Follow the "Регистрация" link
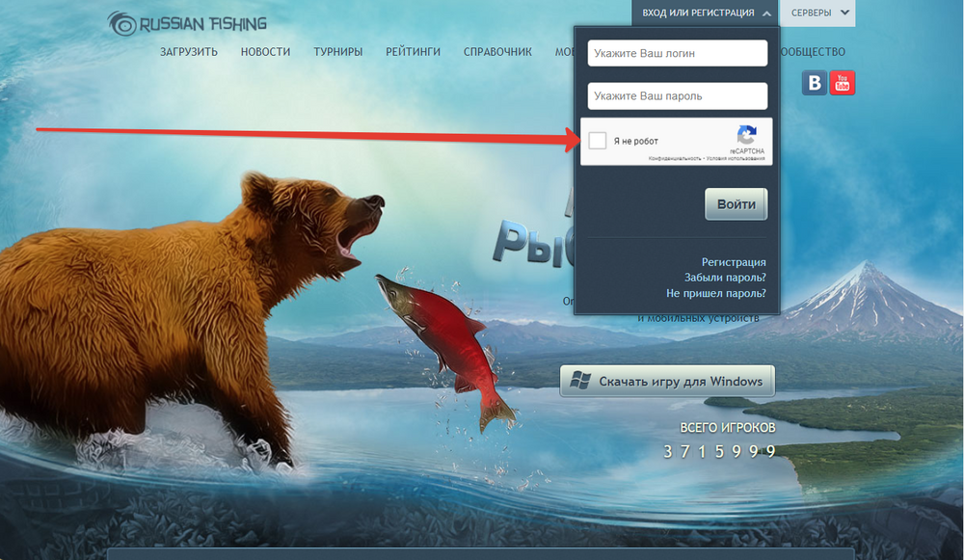964x560 pixels. 734,262
